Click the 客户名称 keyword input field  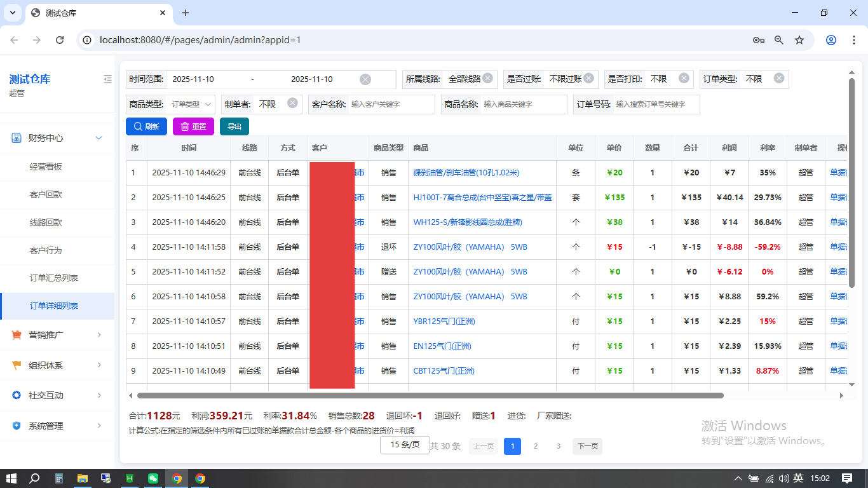(x=391, y=104)
